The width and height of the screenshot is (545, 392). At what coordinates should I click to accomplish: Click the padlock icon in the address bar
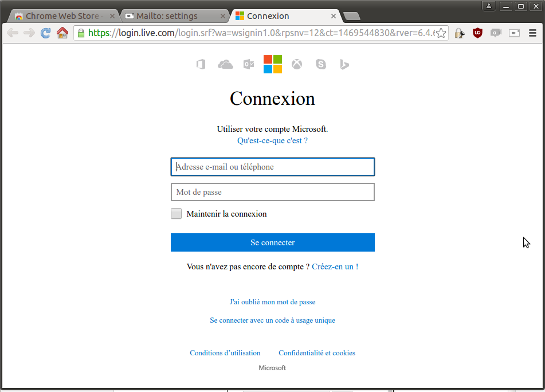pyautogui.click(x=81, y=33)
